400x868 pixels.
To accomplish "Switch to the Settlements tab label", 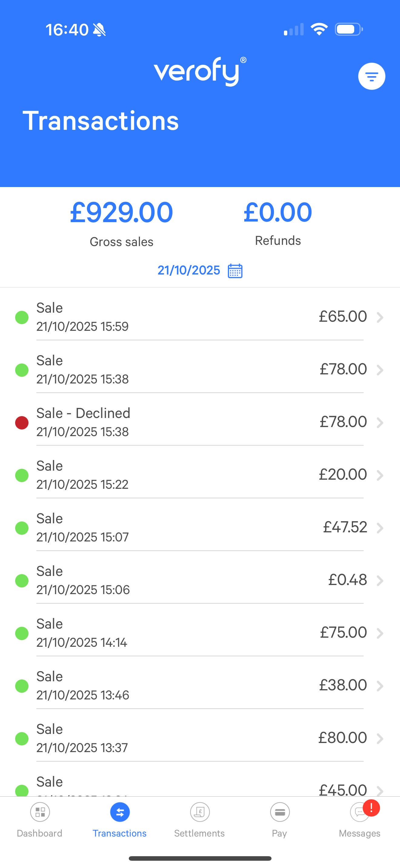I will [199, 833].
